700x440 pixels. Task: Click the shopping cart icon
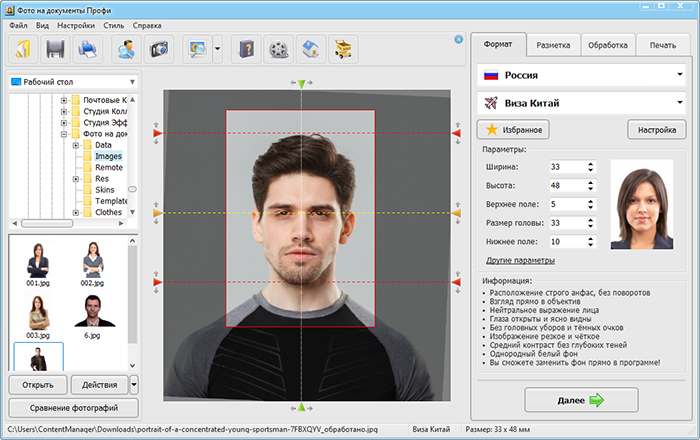[x=345, y=48]
